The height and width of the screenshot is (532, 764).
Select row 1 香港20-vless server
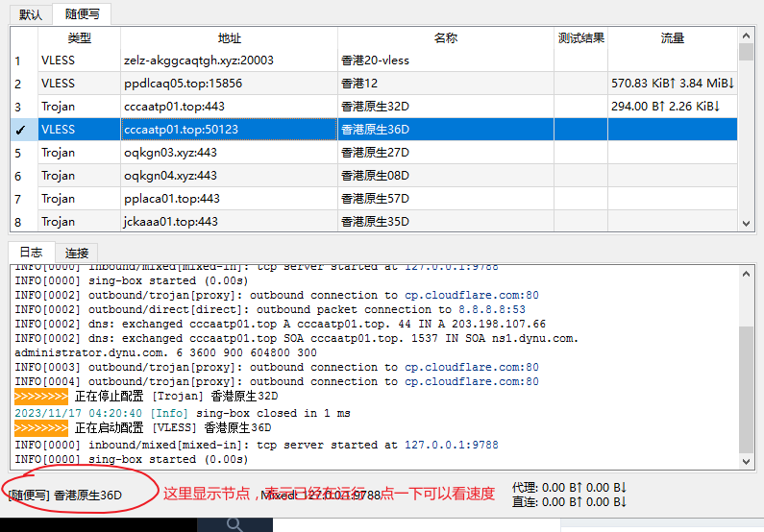pyautogui.click(x=375, y=60)
